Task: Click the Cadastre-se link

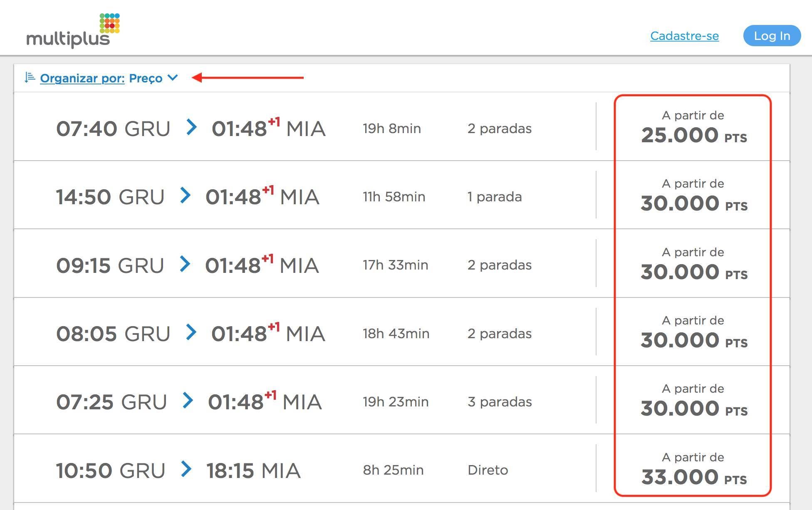Action: point(684,36)
